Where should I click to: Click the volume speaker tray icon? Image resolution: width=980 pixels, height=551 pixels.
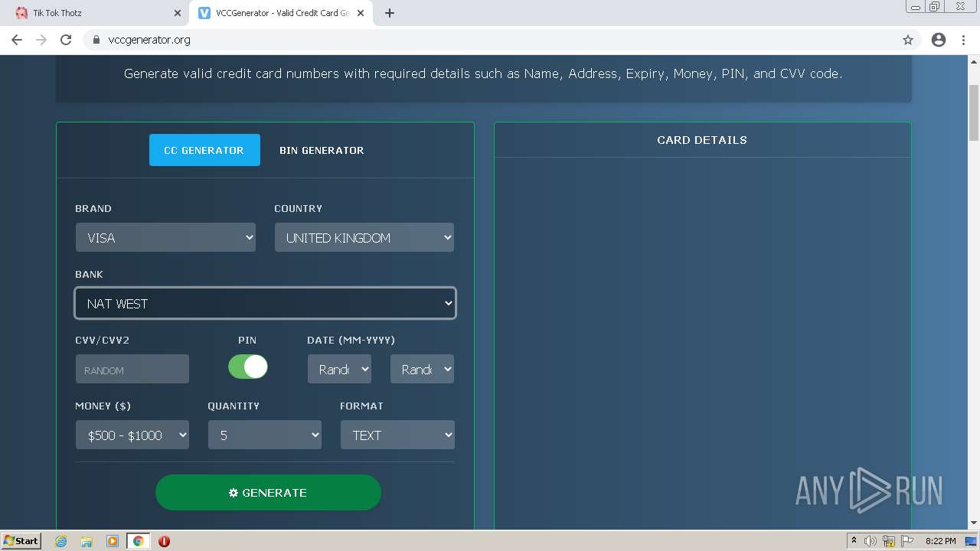click(x=871, y=541)
